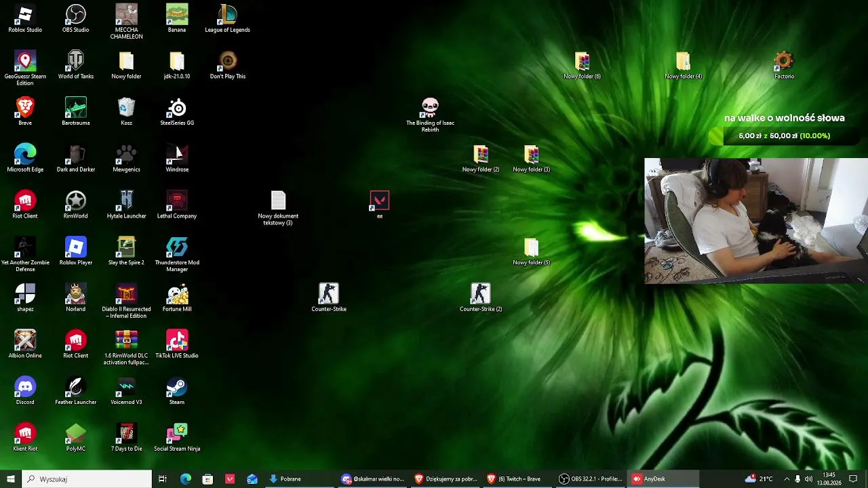Select the 1.6 RimWorld DLC archive

(126, 348)
